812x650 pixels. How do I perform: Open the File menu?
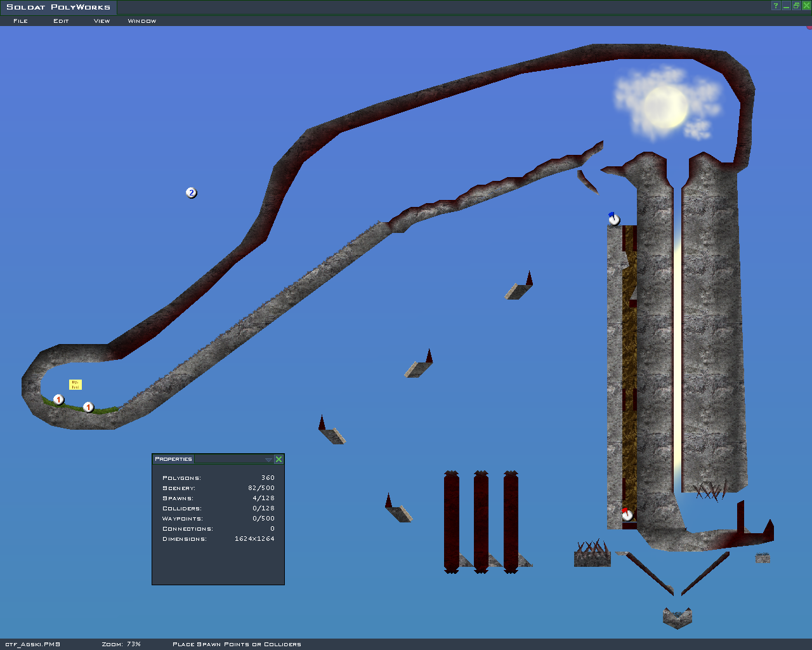[x=20, y=21]
